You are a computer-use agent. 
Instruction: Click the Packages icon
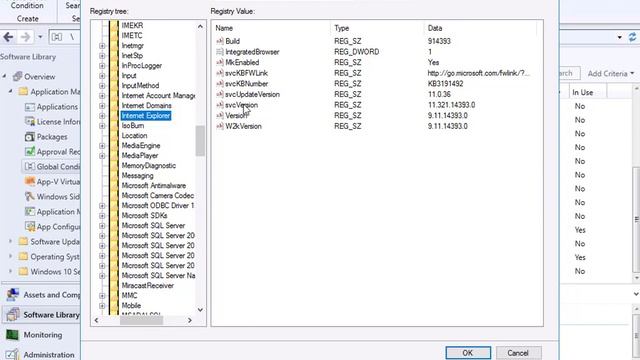[29, 137]
